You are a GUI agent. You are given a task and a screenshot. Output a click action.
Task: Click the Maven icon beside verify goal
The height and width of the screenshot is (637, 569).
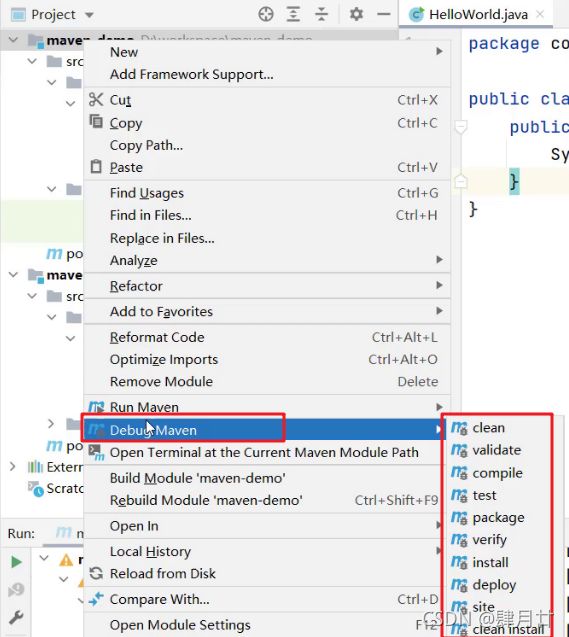[459, 540]
